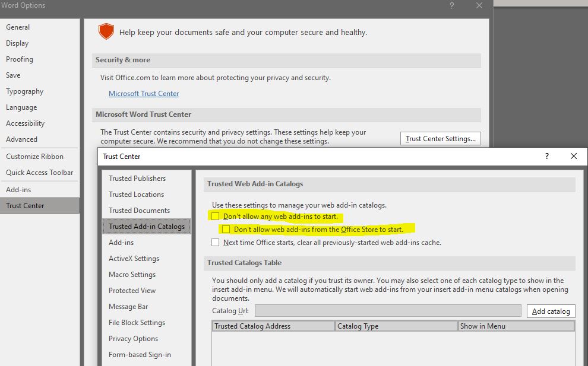Open Quick Access Toolbar settings
Viewport: 588px width, 366px height.
pyautogui.click(x=39, y=173)
